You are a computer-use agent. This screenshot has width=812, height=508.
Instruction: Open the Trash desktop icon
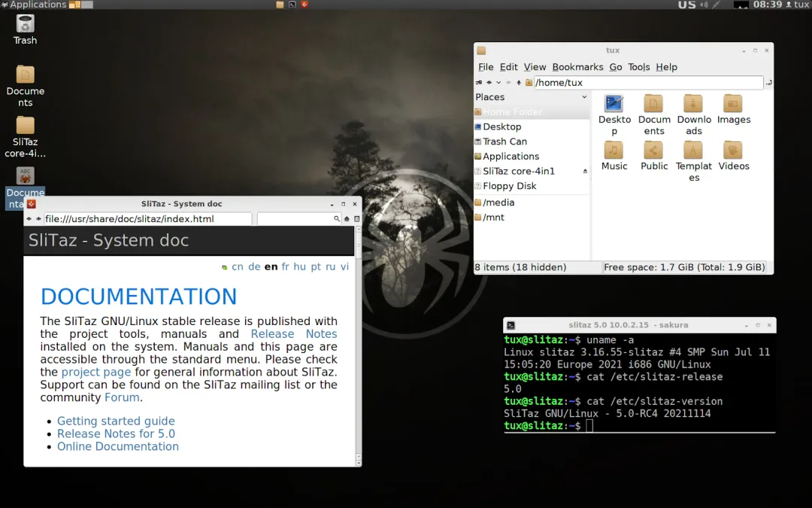[25, 24]
